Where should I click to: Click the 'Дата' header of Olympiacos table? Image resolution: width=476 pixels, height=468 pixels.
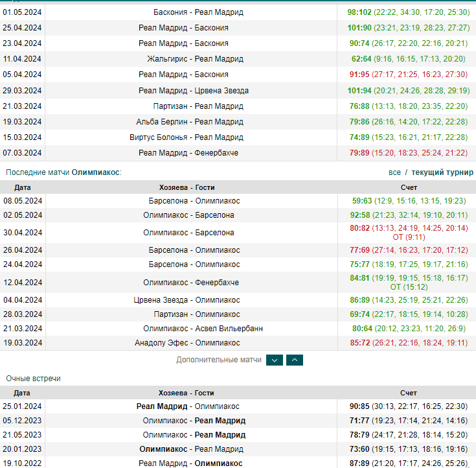[23, 187]
